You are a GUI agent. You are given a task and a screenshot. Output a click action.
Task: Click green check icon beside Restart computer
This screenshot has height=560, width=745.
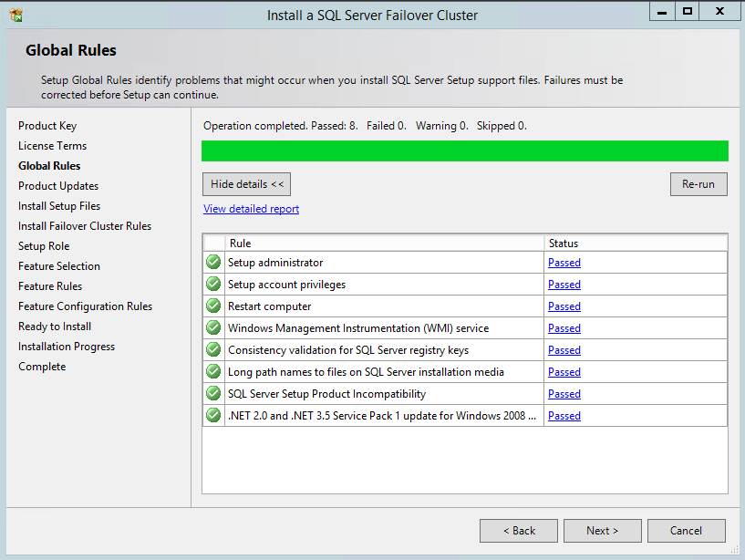click(x=213, y=306)
